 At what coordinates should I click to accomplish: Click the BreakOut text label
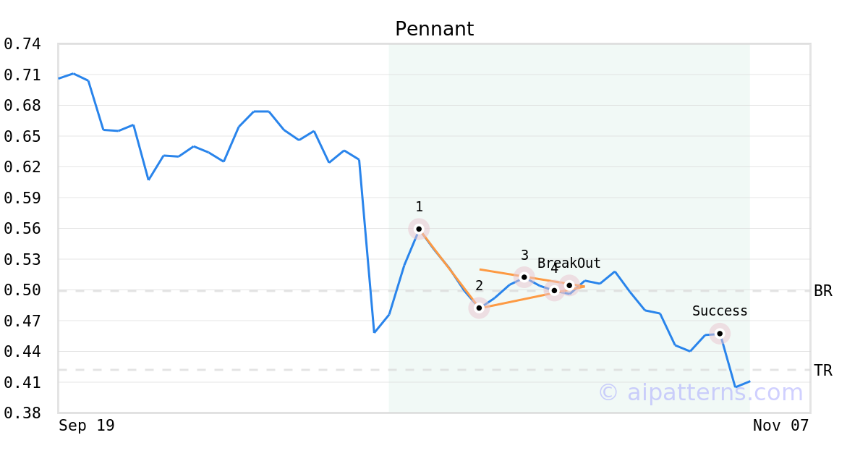[x=569, y=263]
